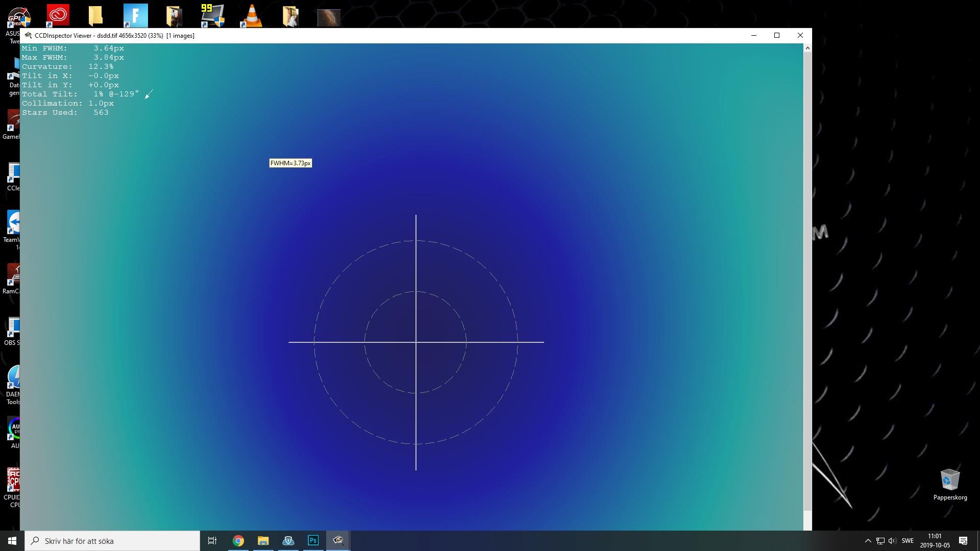980x551 pixels.
Task: Open the network status tray icon
Action: coord(880,541)
